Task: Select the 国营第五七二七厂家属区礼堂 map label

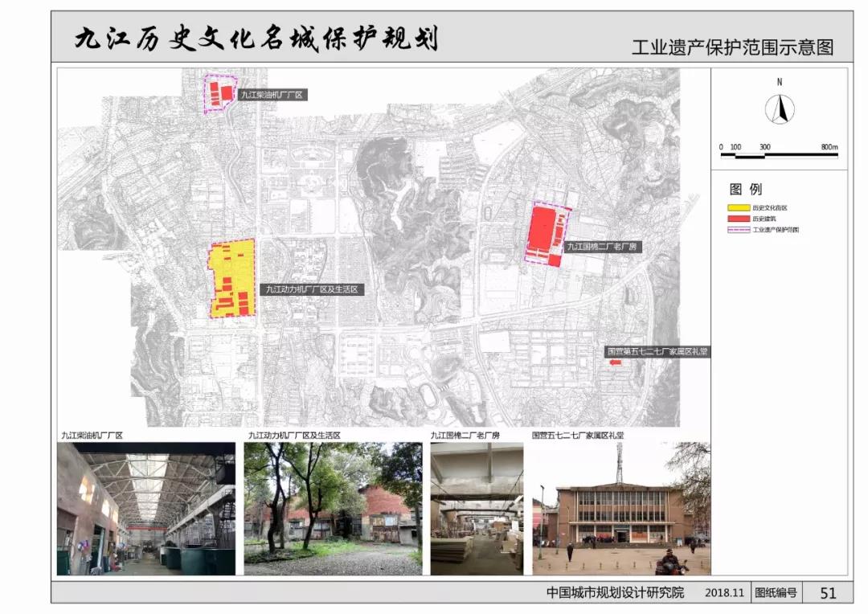Action: click(657, 351)
